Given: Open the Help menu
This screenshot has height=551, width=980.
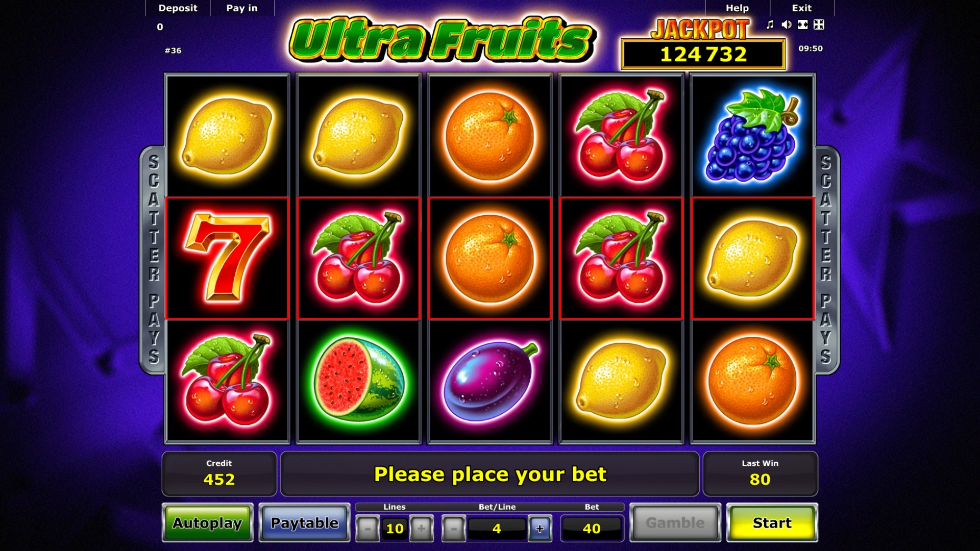Looking at the screenshot, I should pyautogui.click(x=738, y=8).
